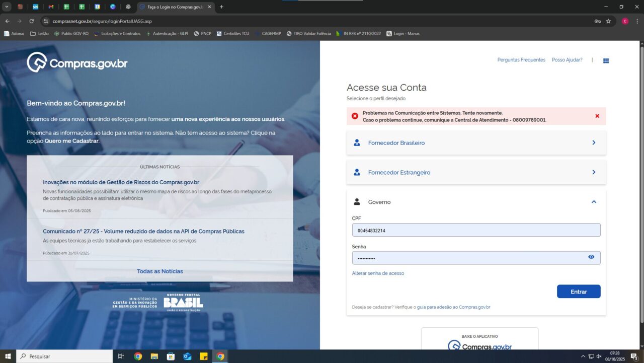
Task: Open Alterar senha de acesso link
Action: click(x=378, y=273)
